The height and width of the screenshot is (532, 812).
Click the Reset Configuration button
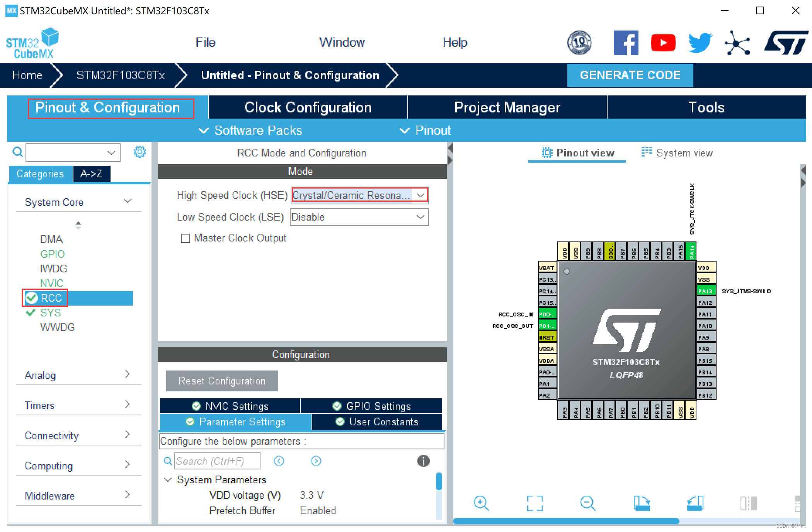pos(222,381)
